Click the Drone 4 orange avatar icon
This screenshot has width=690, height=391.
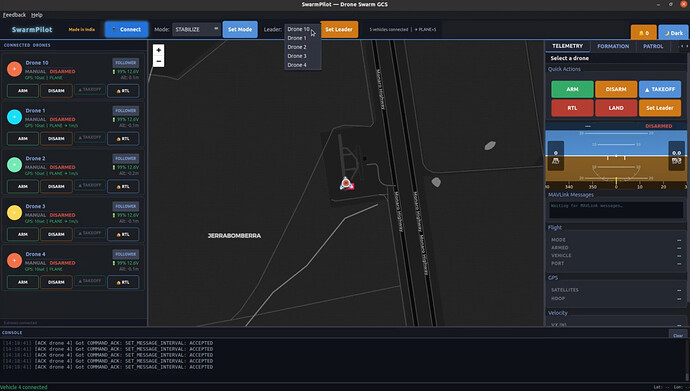[15, 260]
